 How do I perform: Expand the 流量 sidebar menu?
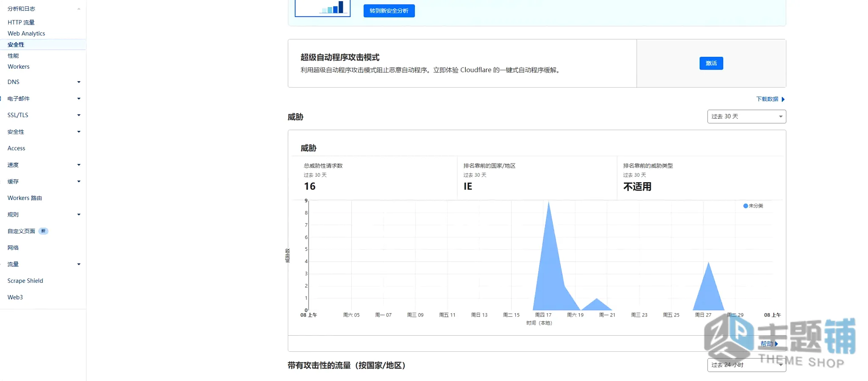point(79,264)
